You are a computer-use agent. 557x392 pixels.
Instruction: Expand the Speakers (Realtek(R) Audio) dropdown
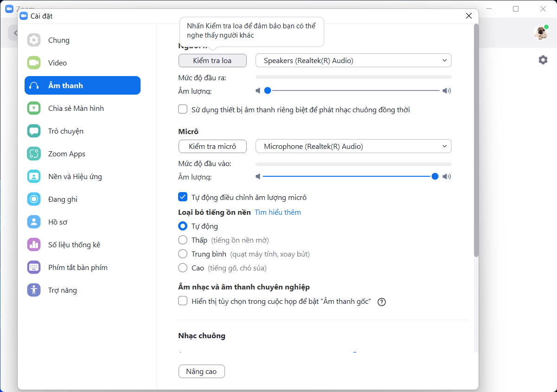click(x=353, y=60)
